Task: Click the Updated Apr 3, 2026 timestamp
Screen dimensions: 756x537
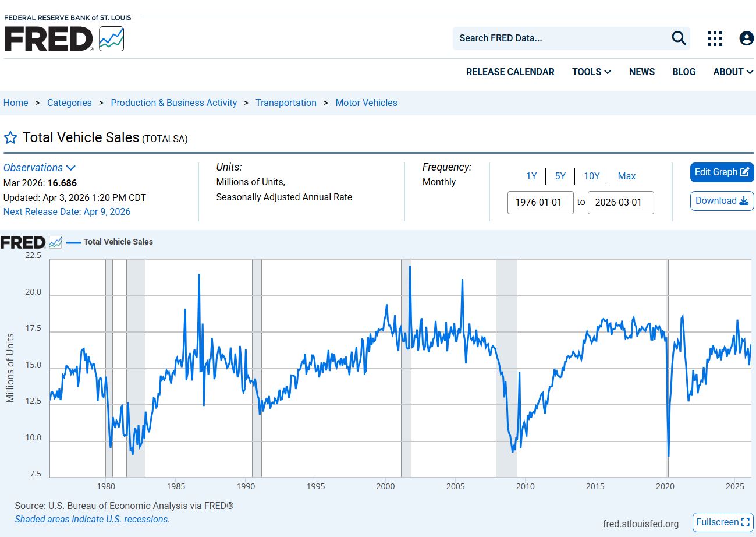Action: tap(74, 197)
